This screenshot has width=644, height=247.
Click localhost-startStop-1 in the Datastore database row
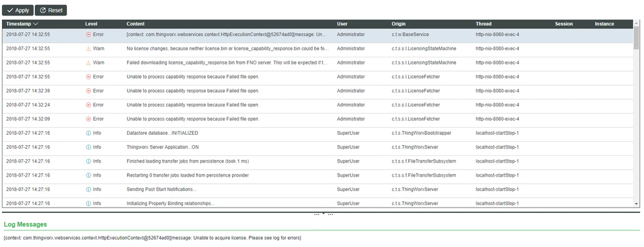497,133
